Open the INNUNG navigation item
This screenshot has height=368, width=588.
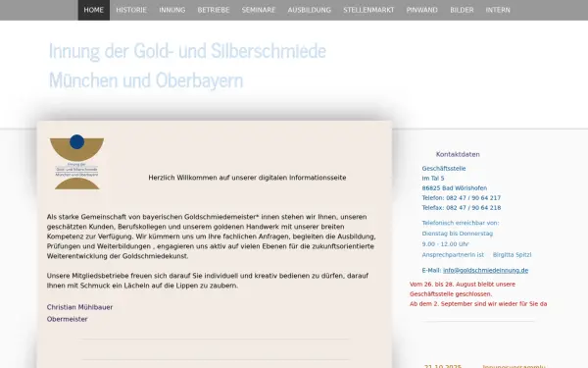[x=172, y=10]
